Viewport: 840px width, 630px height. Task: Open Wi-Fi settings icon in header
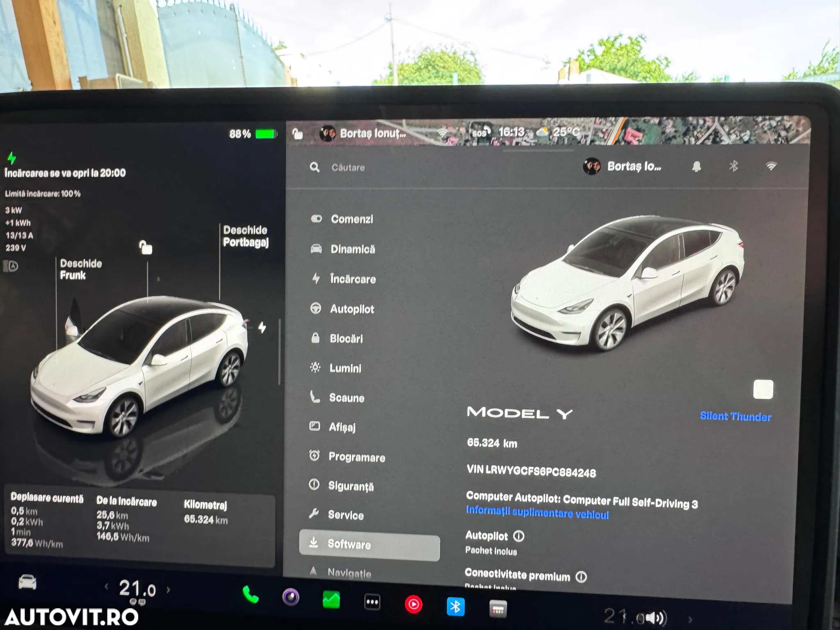771,166
